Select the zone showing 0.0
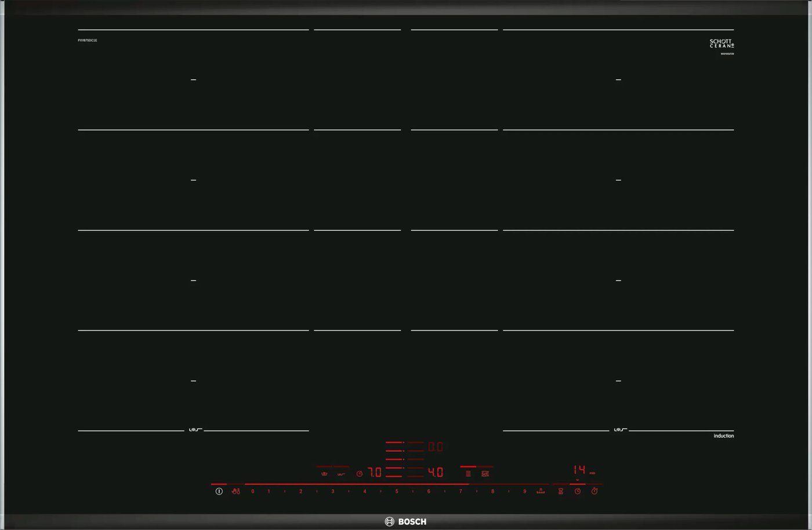Viewport: 812px width, 530px height. (x=436, y=446)
